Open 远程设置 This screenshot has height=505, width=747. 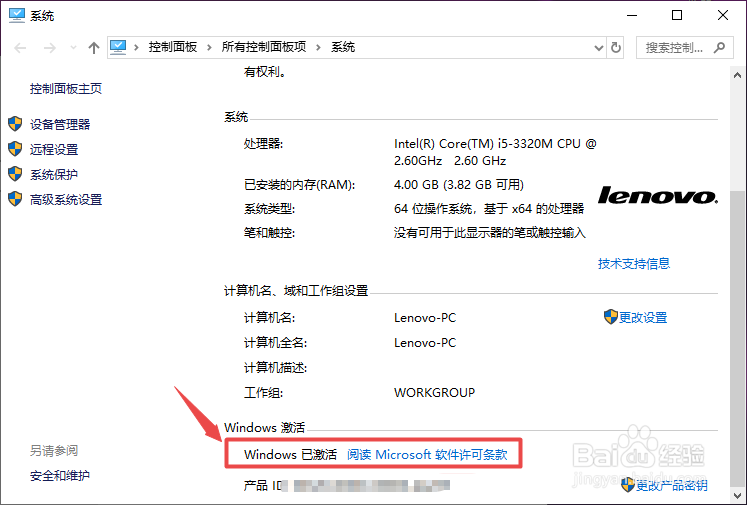pos(54,150)
